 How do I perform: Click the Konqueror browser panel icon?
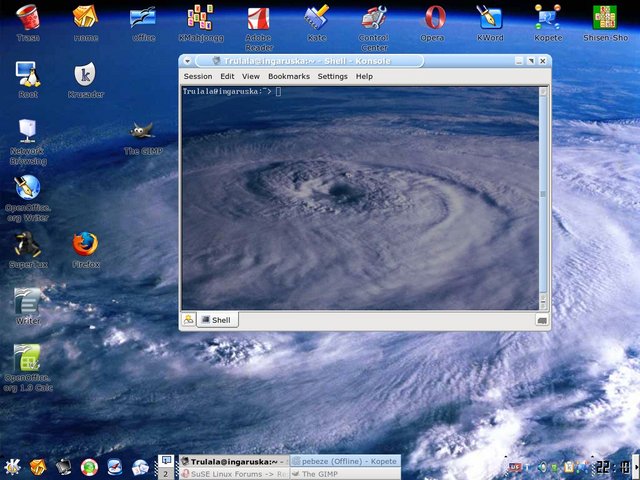click(115, 467)
